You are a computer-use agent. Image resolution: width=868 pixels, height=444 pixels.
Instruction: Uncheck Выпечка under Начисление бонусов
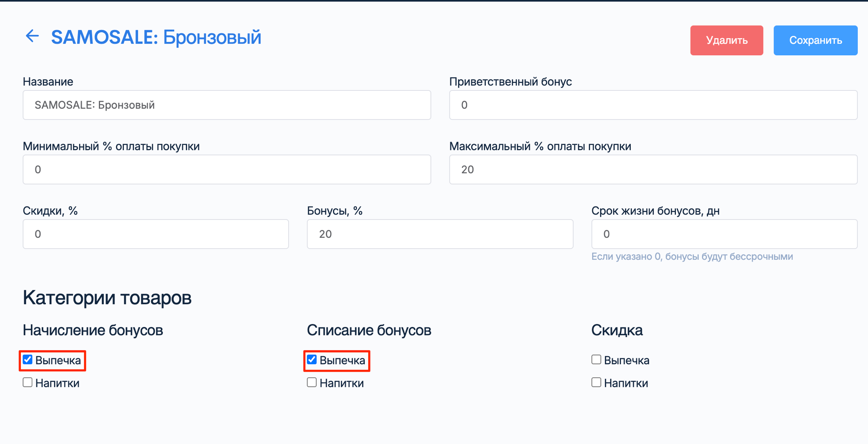[x=28, y=360]
